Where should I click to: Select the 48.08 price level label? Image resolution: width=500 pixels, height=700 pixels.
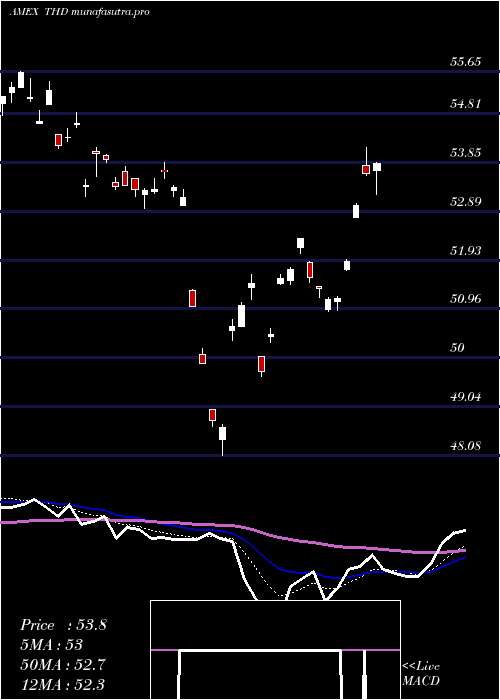tap(465, 446)
